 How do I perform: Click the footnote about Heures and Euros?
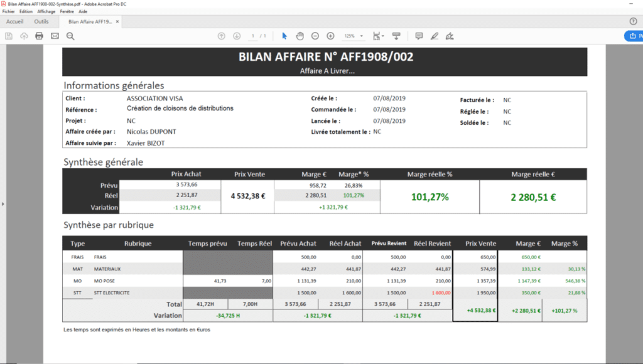tap(136, 329)
